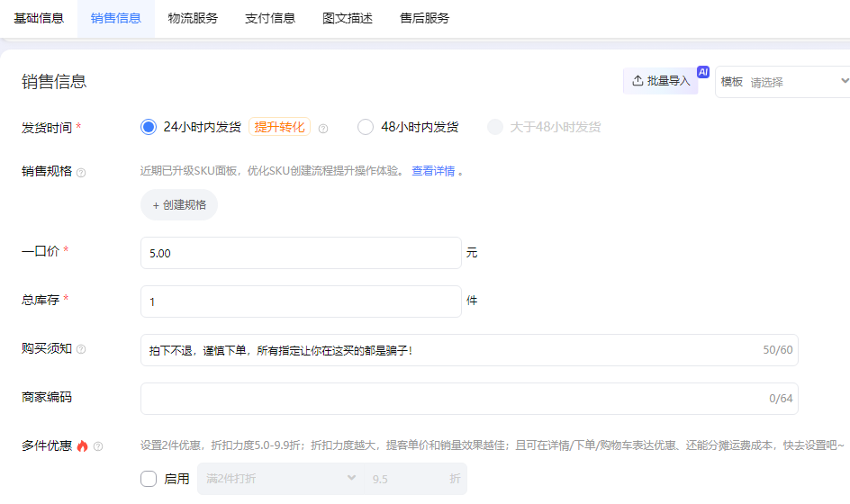Enable the 启用 multi-item discount checkbox
The height and width of the screenshot is (504, 850).
tap(149, 479)
